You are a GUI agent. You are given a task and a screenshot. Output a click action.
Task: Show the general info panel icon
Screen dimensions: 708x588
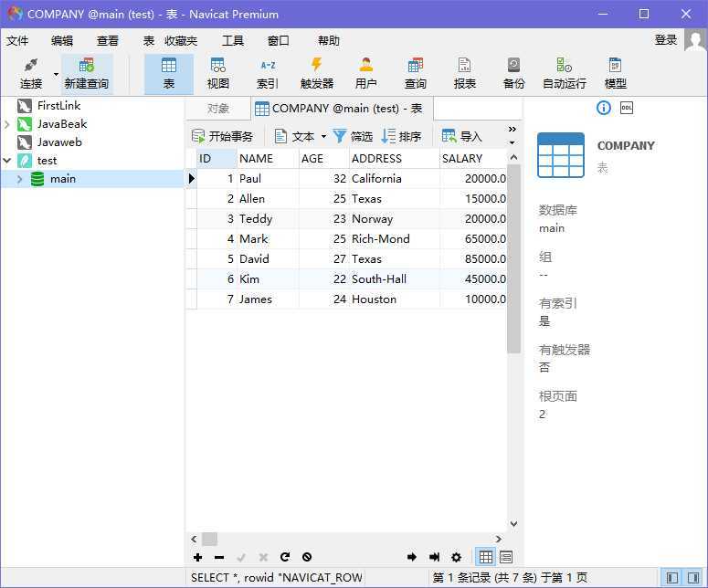(604, 108)
